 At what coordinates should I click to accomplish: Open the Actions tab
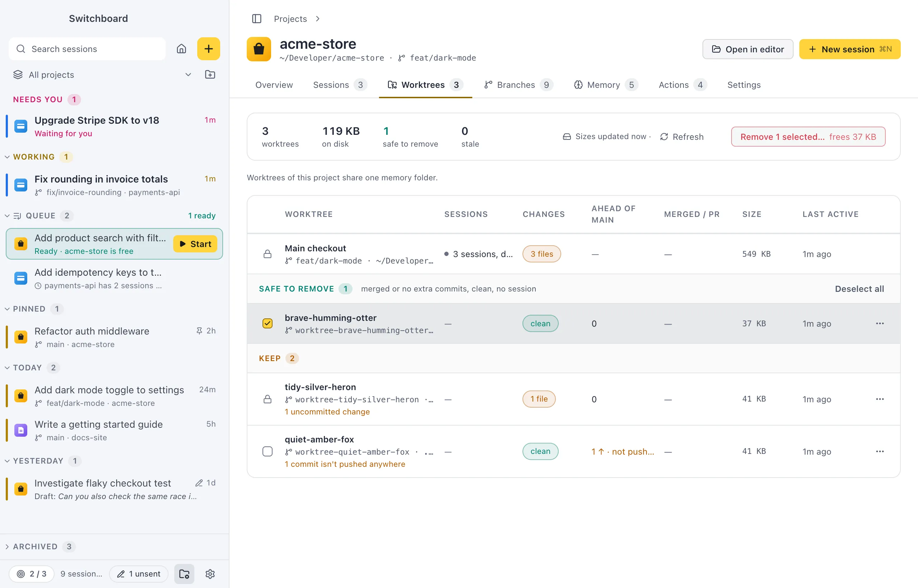click(x=682, y=85)
